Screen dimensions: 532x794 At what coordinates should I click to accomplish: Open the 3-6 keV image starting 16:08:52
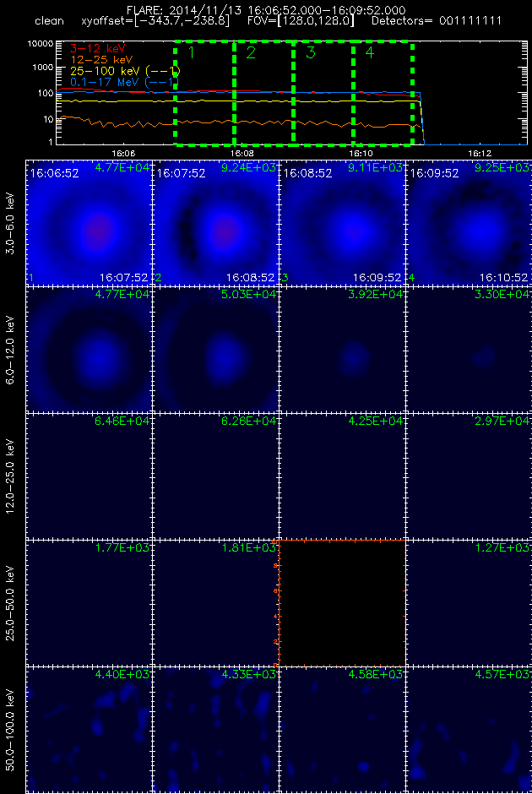(342, 222)
